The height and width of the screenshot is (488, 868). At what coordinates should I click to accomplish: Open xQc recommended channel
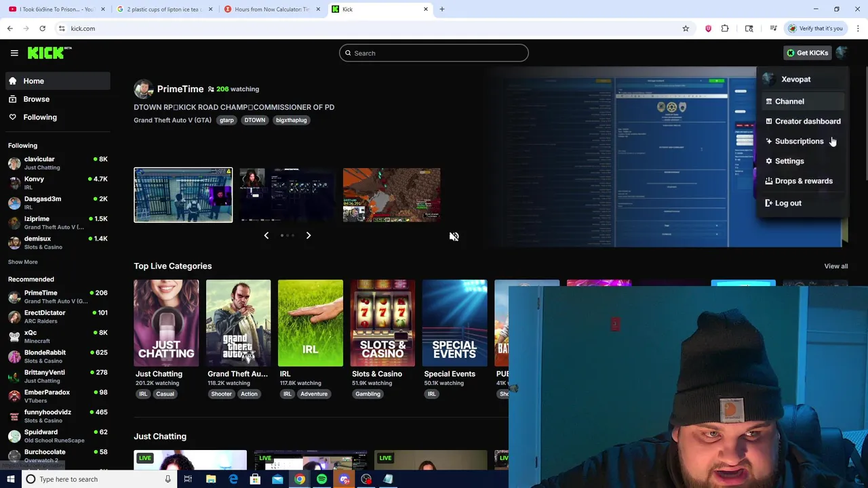[x=58, y=336]
